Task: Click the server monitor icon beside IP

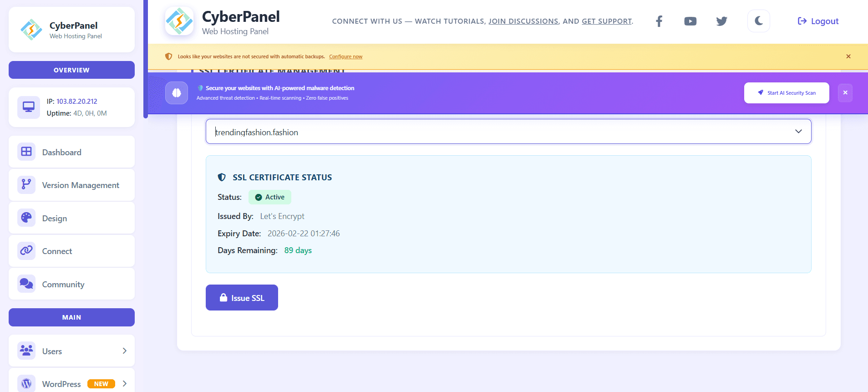Action: pyautogui.click(x=29, y=107)
